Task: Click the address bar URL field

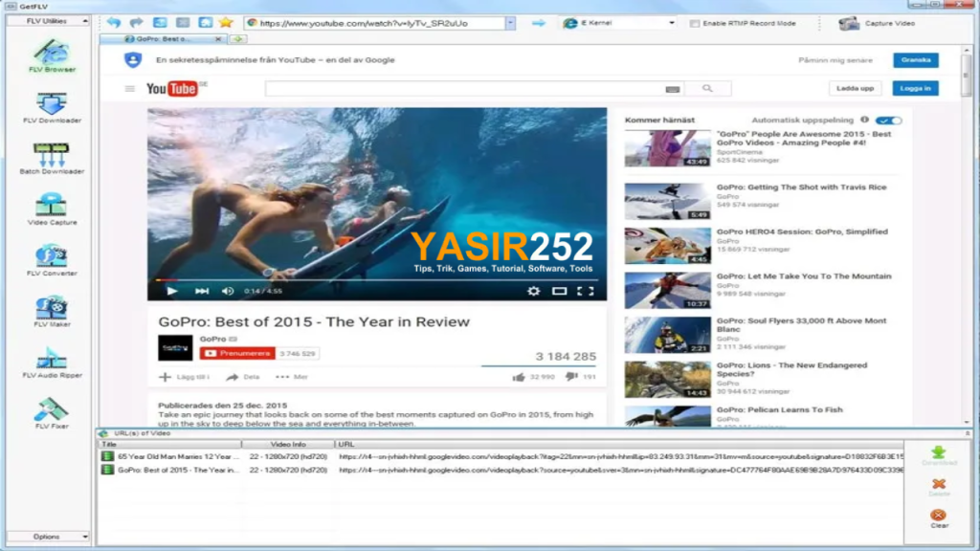Action: [375, 23]
